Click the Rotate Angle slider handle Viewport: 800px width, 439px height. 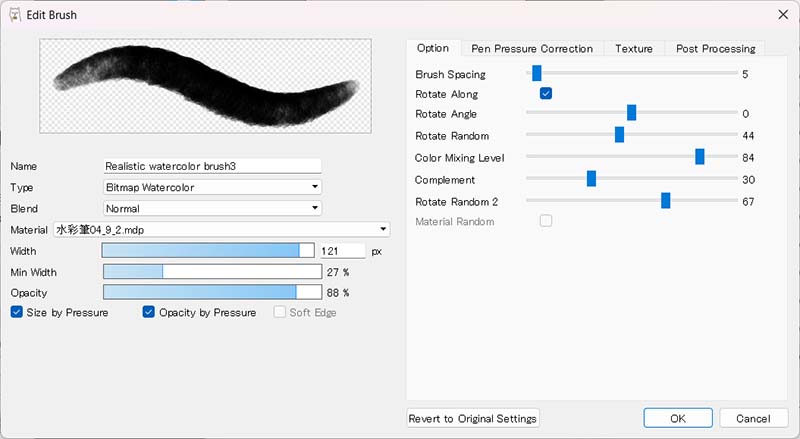click(632, 112)
